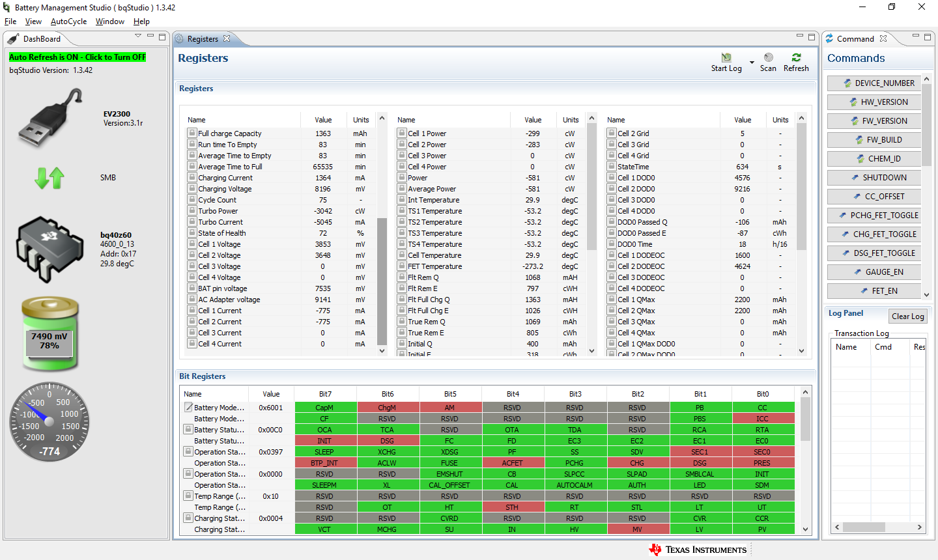Click the lock icon beside Operation Status 0x0397
This screenshot has width=938, height=560.
pyautogui.click(x=188, y=451)
